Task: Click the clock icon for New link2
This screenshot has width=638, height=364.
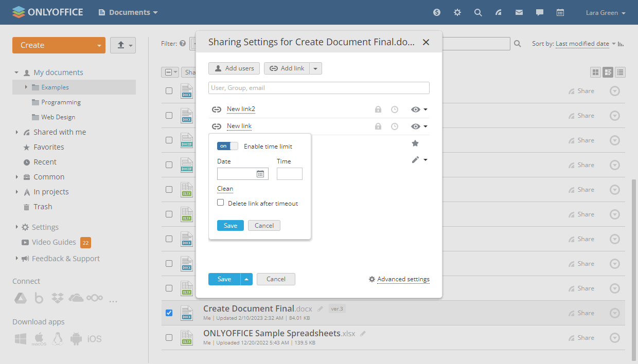Action: pyautogui.click(x=395, y=110)
